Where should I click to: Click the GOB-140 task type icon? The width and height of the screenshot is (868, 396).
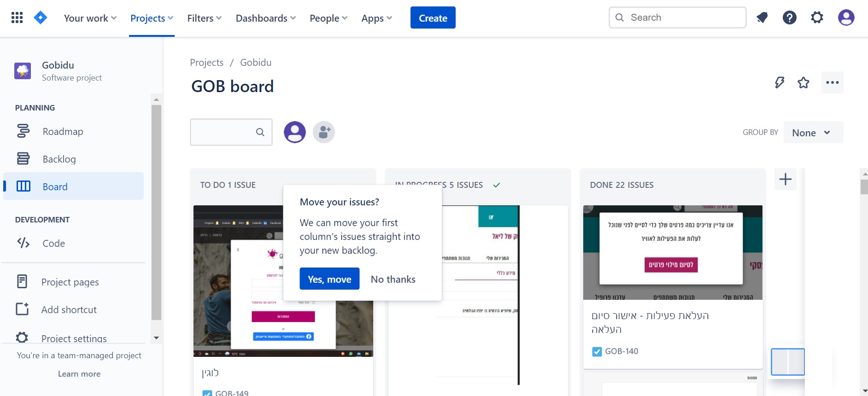click(597, 352)
